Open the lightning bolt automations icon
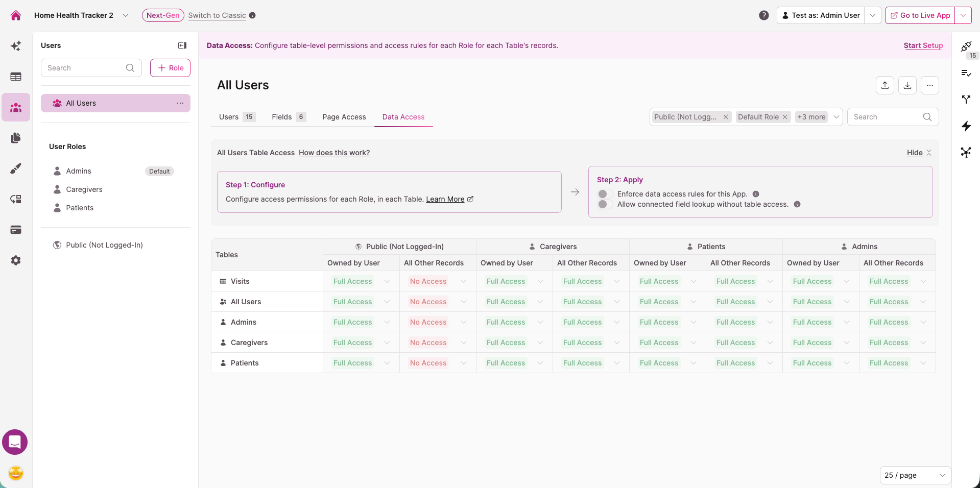 (x=966, y=126)
